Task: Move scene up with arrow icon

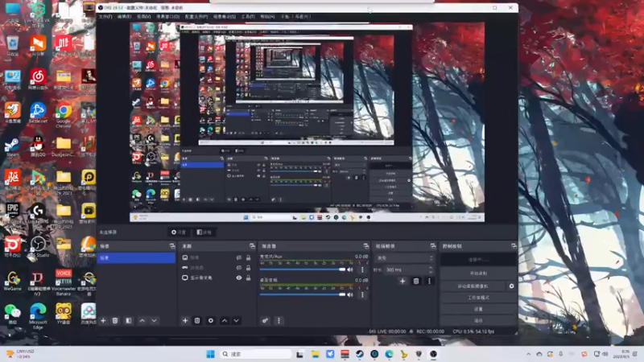Action: point(142,320)
